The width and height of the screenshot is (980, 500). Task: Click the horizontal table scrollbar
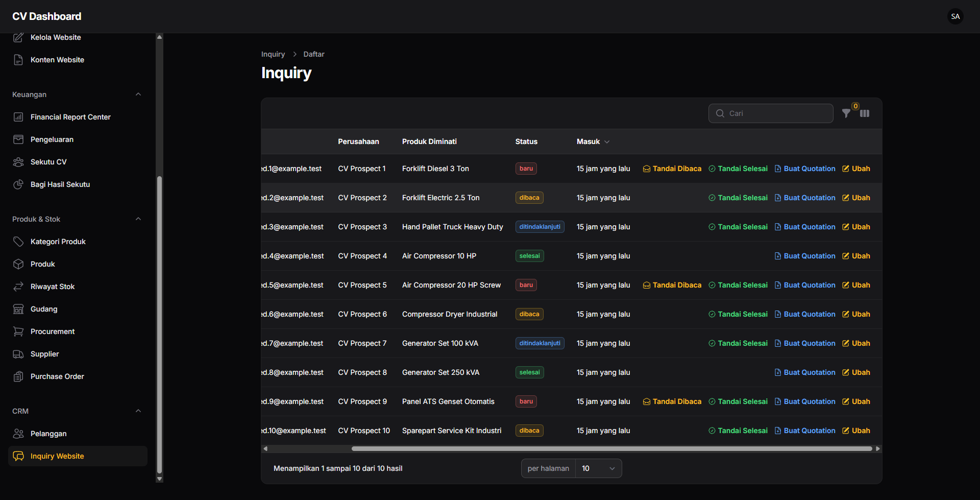(611, 449)
